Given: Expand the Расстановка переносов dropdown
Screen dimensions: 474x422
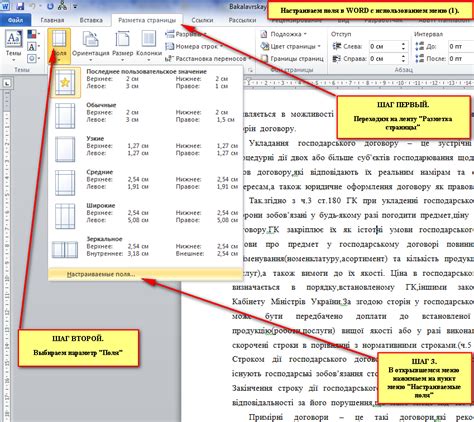Looking at the screenshot, I should (250, 59).
